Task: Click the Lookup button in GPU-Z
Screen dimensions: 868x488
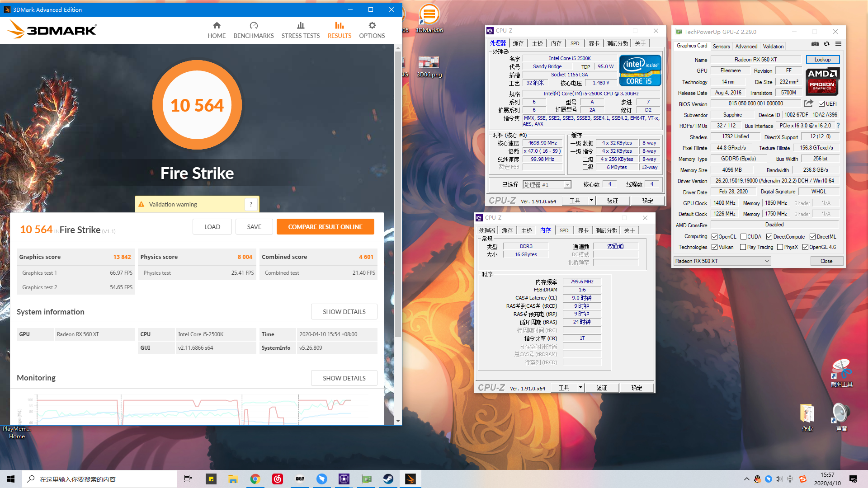Action: [822, 60]
